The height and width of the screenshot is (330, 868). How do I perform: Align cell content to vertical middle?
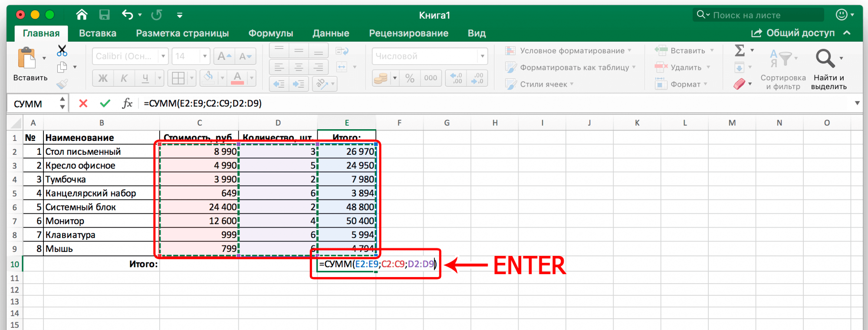[x=299, y=51]
